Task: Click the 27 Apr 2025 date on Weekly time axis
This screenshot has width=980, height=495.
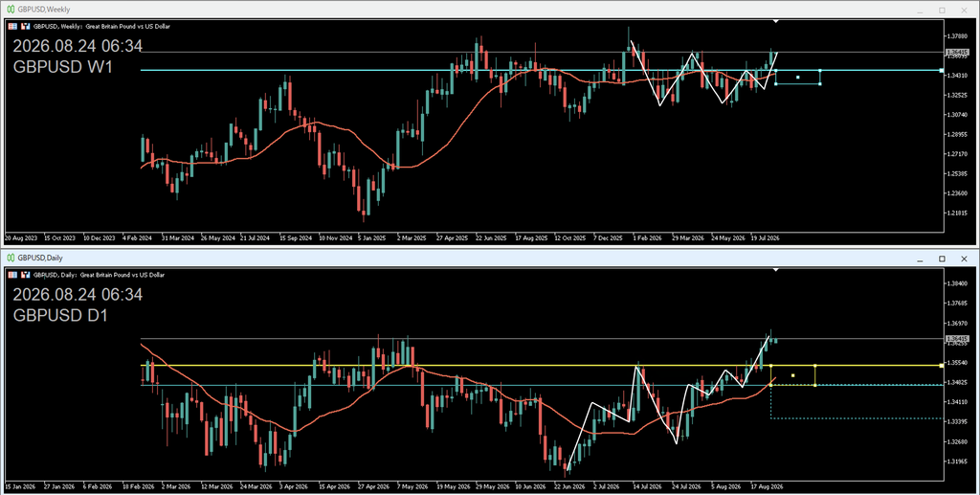Action: 452,238
